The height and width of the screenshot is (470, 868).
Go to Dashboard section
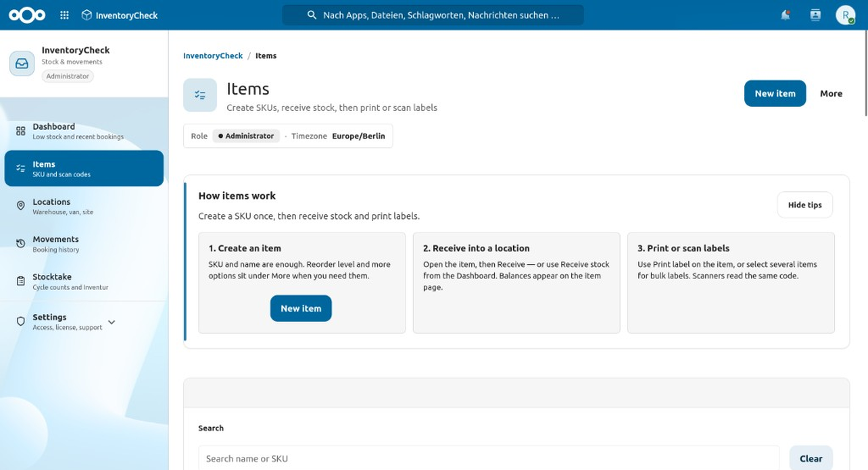point(84,131)
